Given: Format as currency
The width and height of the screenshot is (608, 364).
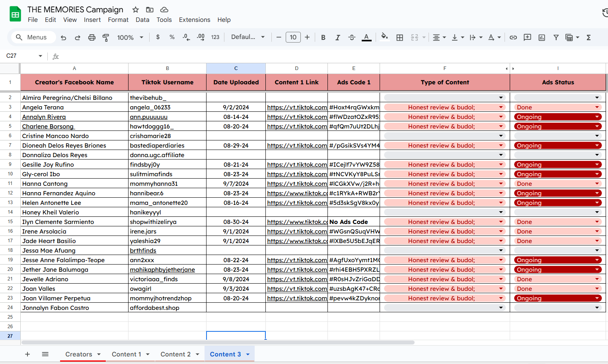Looking at the screenshot, I should click(158, 37).
